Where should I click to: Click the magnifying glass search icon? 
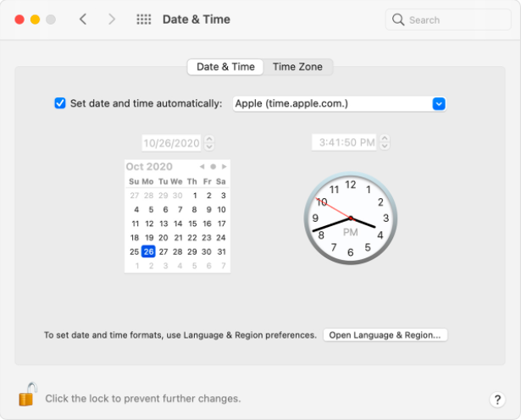pos(397,19)
